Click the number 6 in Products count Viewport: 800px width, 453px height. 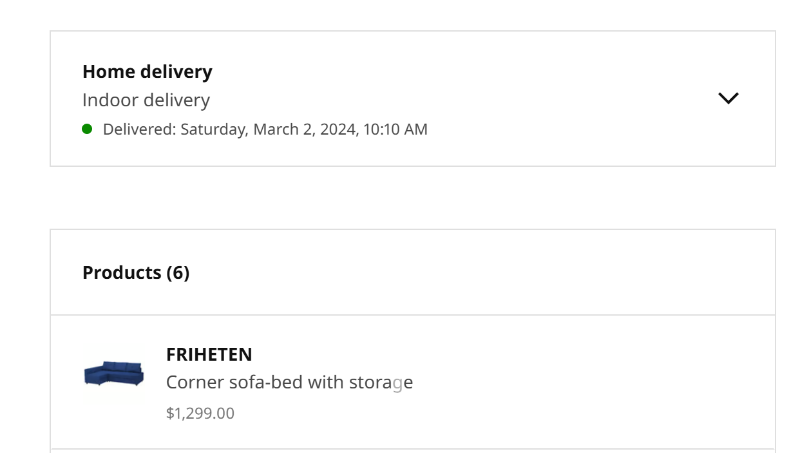(x=178, y=273)
